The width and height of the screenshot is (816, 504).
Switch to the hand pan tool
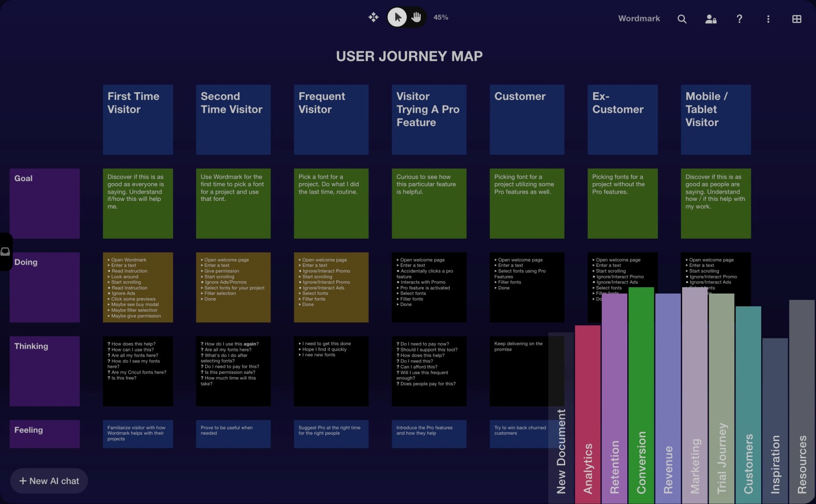click(x=416, y=17)
